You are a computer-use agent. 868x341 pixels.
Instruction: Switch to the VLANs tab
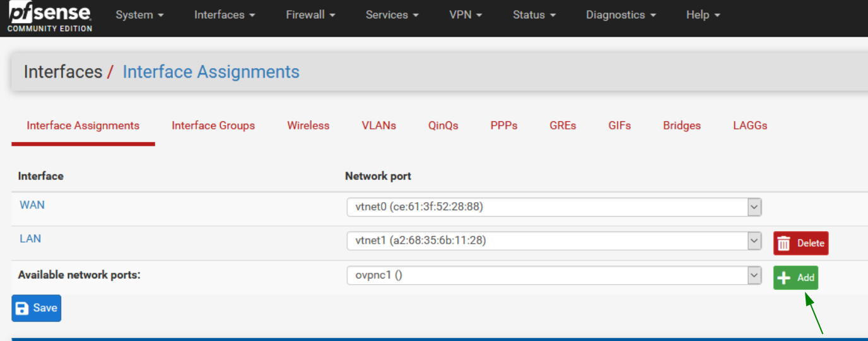[379, 126]
